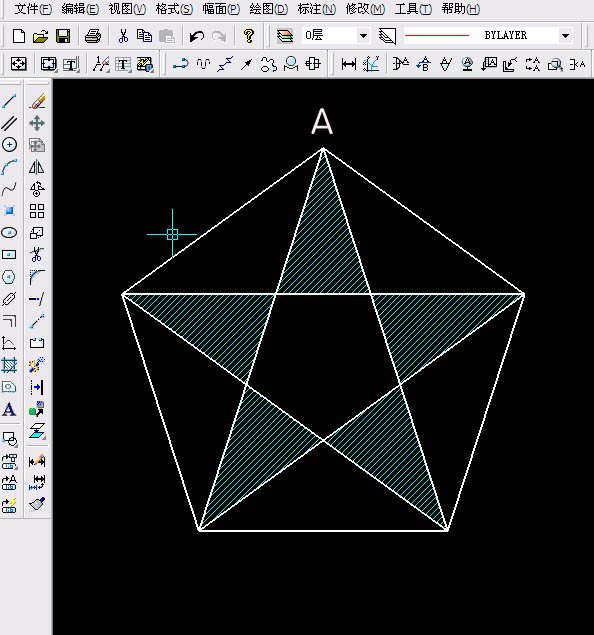Select the Line drawing tool
This screenshot has width=594, height=635.
point(9,101)
